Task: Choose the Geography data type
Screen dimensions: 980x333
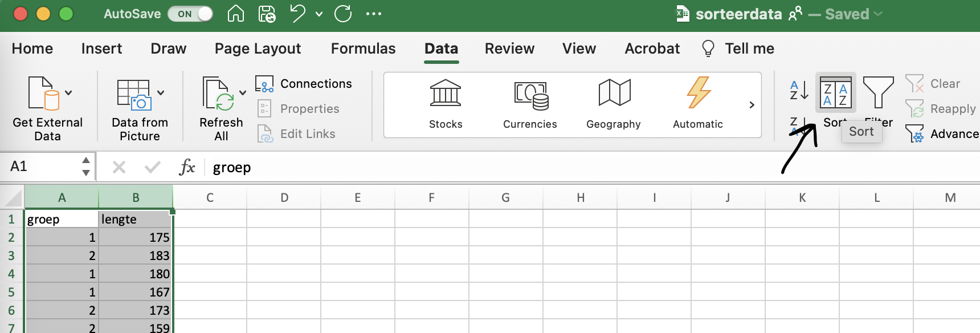Action: [614, 93]
